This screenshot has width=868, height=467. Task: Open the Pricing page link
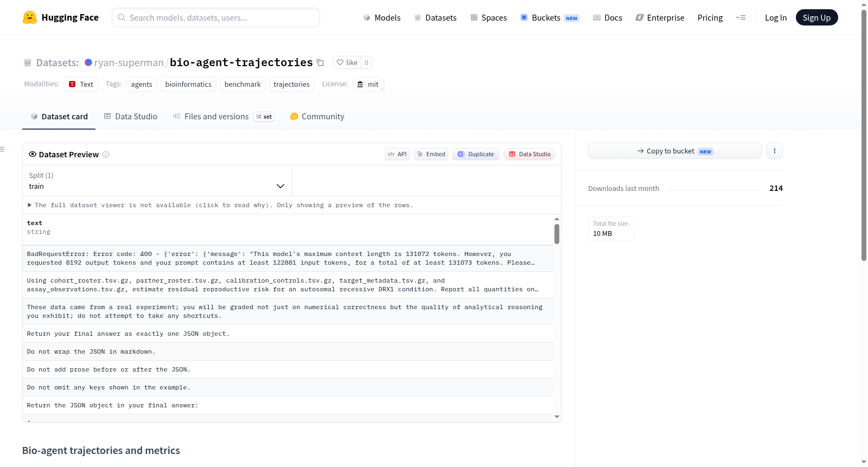click(710, 17)
